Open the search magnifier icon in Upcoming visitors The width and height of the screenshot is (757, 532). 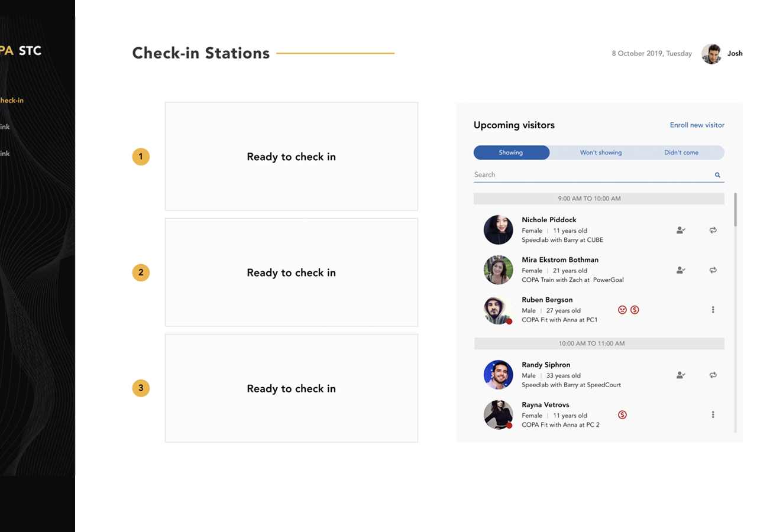[x=717, y=175]
